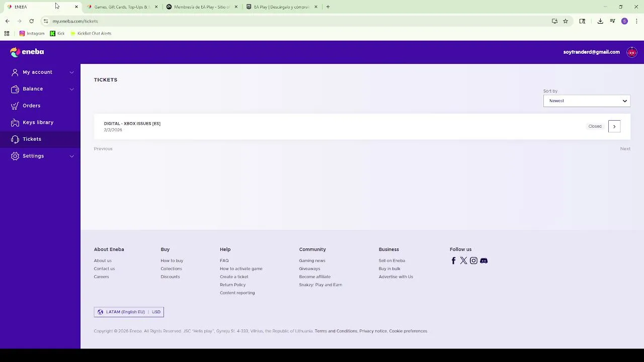The height and width of the screenshot is (362, 644).
Task: Open KickBot Chat Alerts bookmark
Action: (91, 33)
